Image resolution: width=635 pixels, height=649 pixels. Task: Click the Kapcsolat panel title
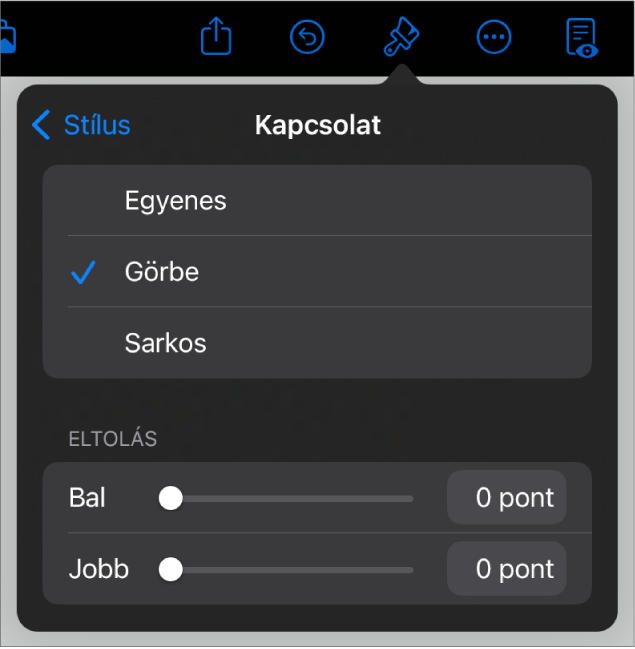tap(318, 125)
